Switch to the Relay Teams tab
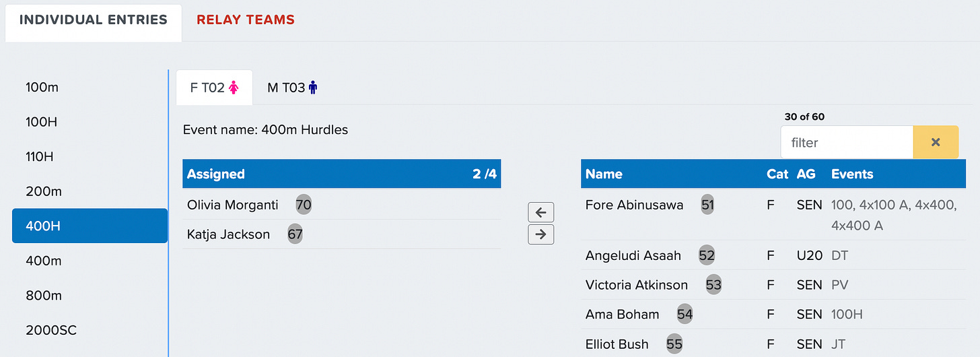 click(x=246, y=20)
